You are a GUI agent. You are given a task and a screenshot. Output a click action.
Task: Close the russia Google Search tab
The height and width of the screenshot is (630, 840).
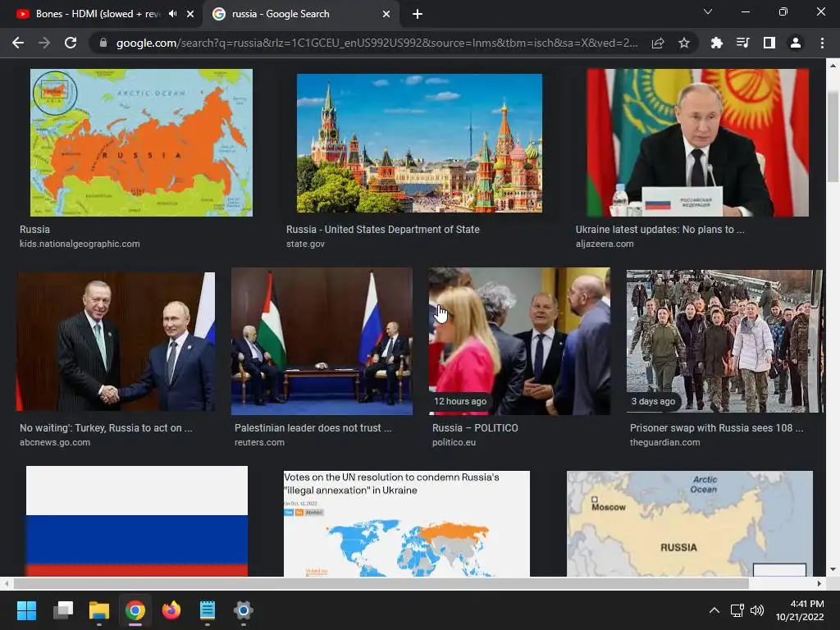point(386,14)
